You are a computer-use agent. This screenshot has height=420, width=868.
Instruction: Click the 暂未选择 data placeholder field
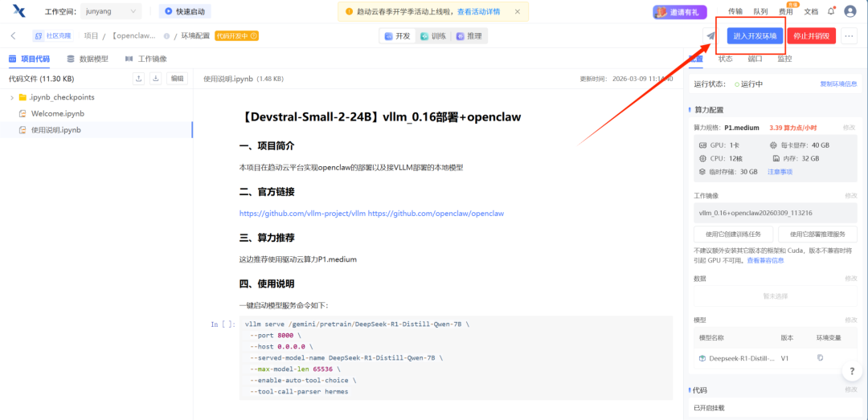(775, 296)
